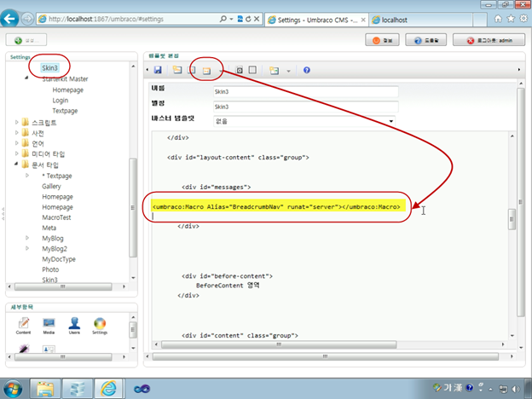This screenshot has height=399, width=532.
Task: Open the Settings section icon
Action: click(x=100, y=326)
